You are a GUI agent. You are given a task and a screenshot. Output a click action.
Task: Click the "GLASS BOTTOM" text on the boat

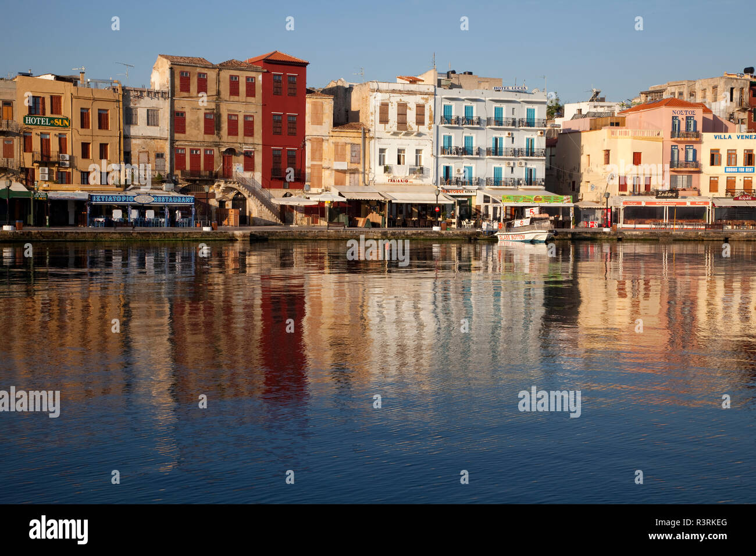click(x=511, y=237)
